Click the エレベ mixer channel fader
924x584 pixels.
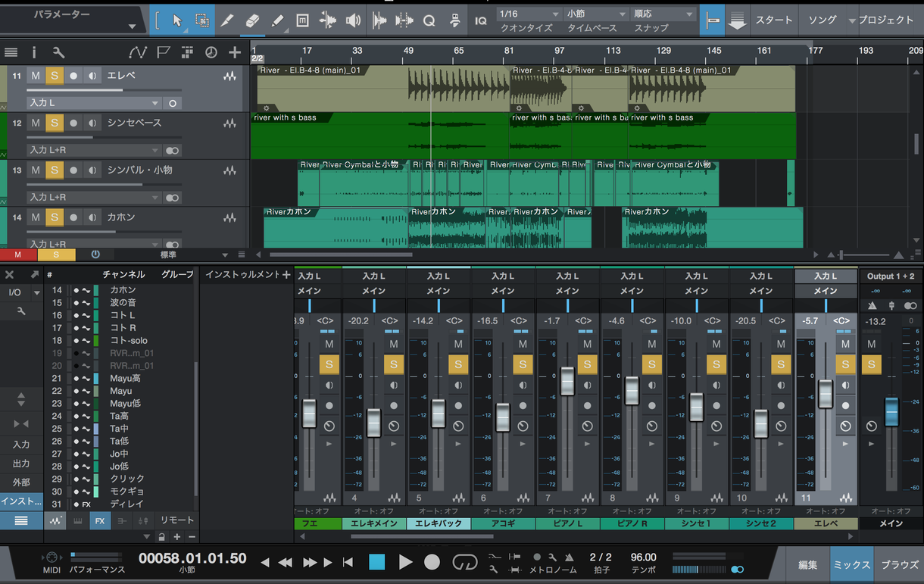tap(826, 394)
